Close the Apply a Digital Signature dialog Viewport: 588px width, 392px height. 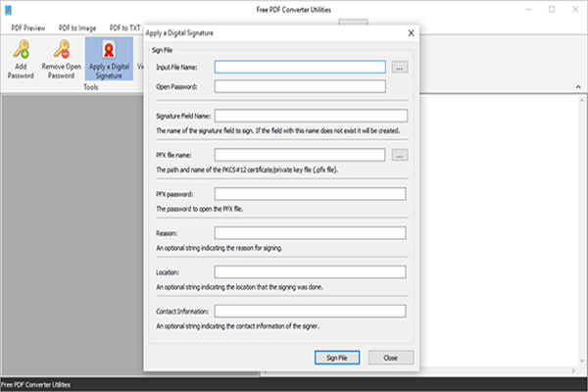tap(410, 33)
